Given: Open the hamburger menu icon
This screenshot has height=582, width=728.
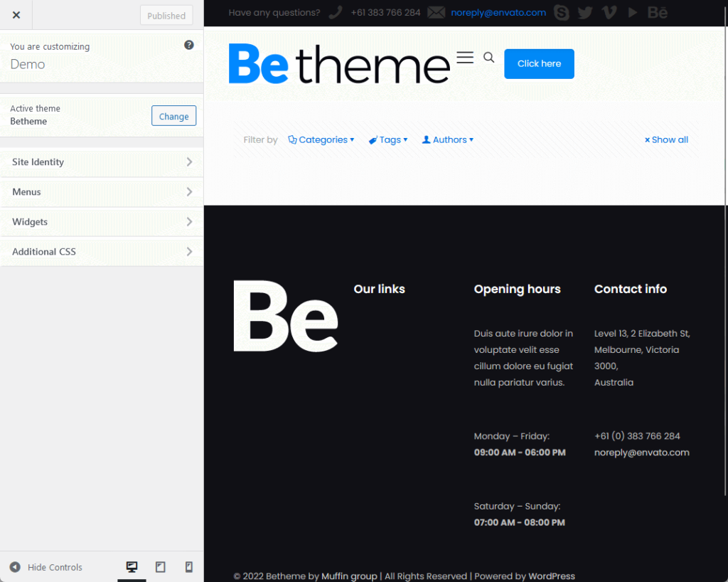Looking at the screenshot, I should [x=465, y=57].
